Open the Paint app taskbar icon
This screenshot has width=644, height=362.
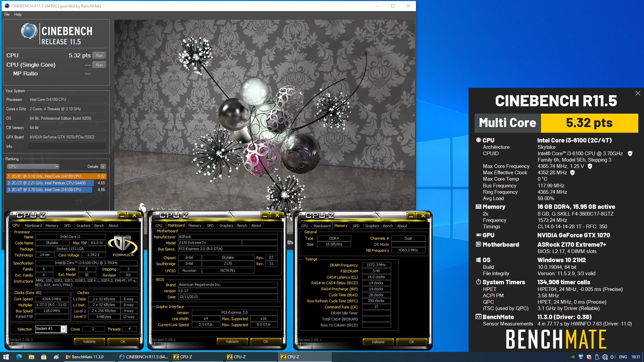(x=56, y=357)
